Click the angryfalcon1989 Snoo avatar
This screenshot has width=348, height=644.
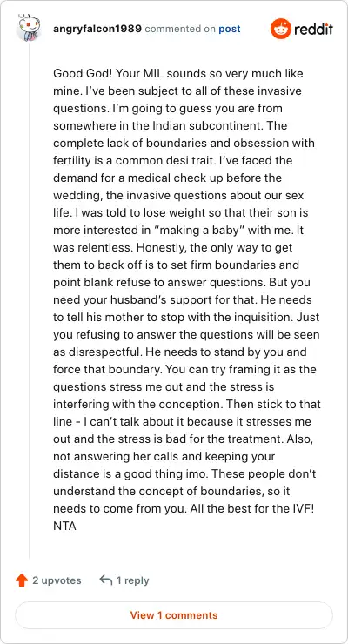pyautogui.click(x=29, y=28)
